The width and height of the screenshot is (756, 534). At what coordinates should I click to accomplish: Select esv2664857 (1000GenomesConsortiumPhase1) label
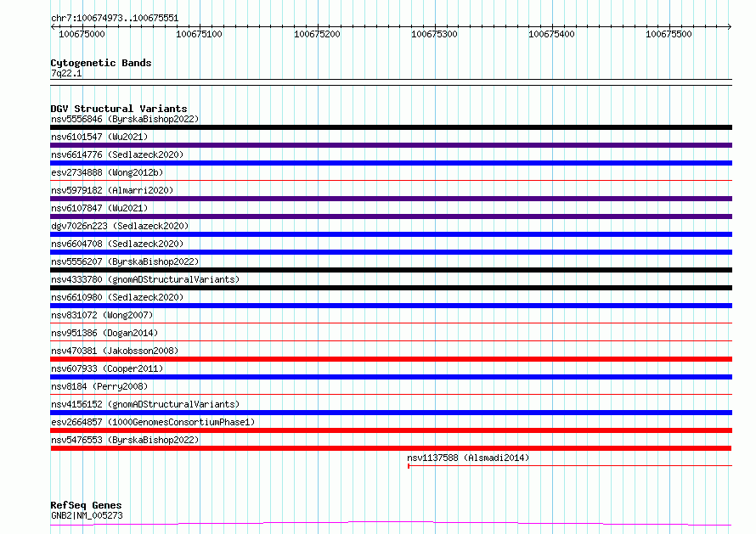coord(153,422)
